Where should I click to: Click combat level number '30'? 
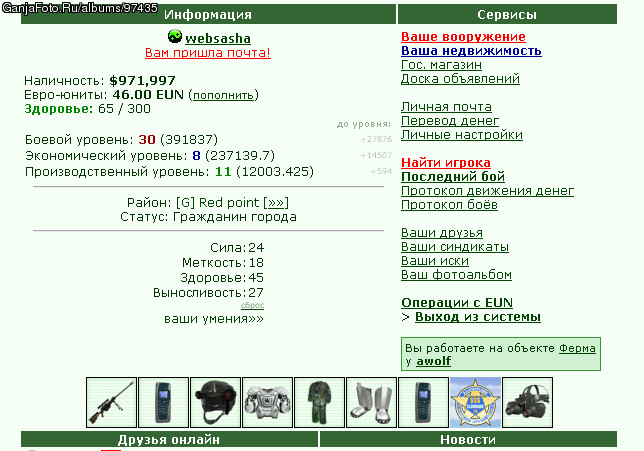[147, 140]
